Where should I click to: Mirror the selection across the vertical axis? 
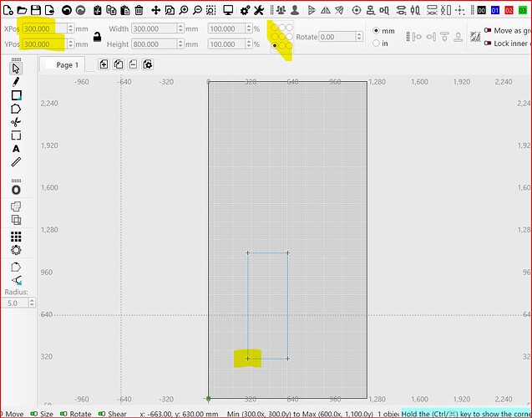(x=326, y=11)
